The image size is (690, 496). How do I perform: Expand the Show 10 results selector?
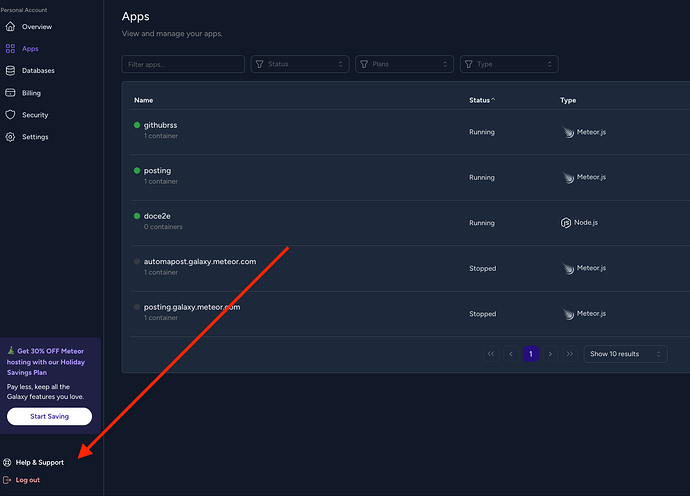pos(625,354)
